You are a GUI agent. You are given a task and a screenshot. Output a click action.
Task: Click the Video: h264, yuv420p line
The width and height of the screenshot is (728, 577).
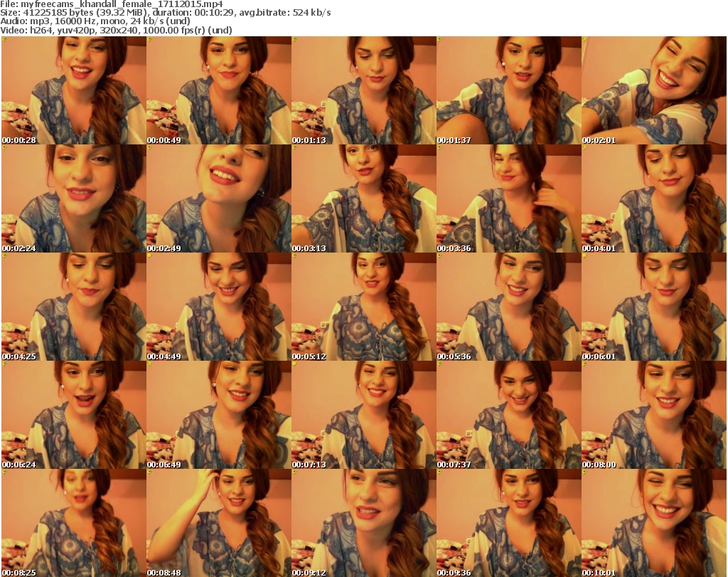pyautogui.click(x=116, y=30)
